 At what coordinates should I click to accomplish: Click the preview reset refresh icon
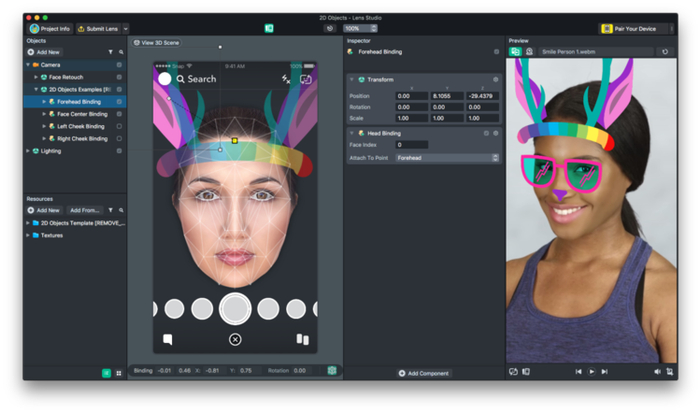(665, 51)
